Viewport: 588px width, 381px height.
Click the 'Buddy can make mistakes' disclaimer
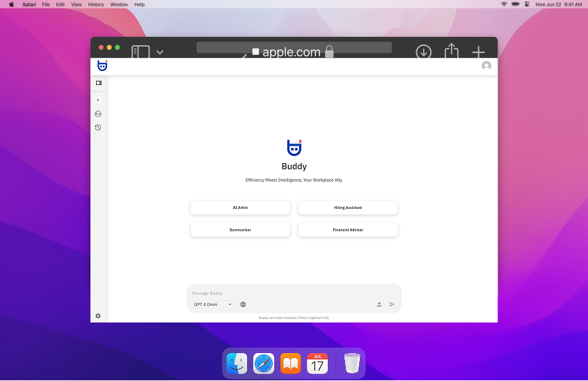294,318
